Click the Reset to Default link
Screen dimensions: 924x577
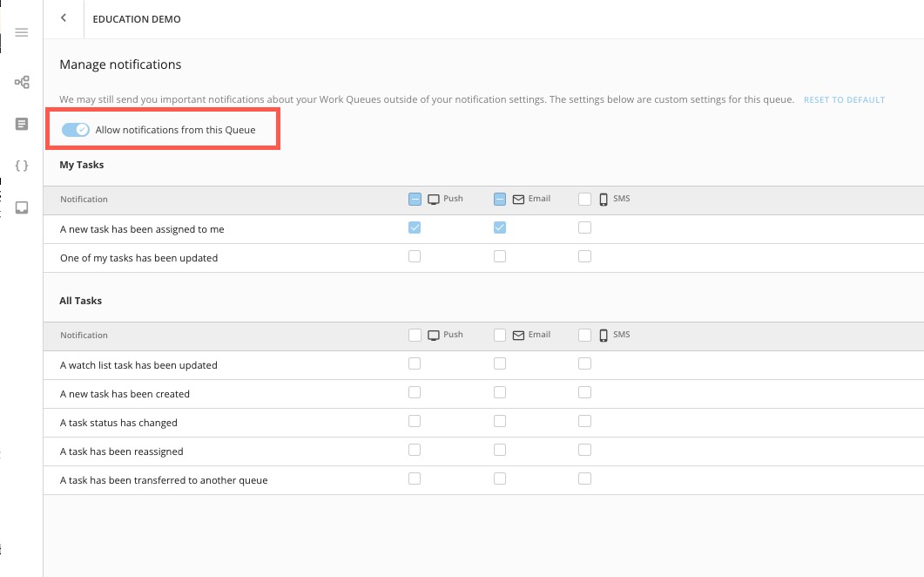843,100
